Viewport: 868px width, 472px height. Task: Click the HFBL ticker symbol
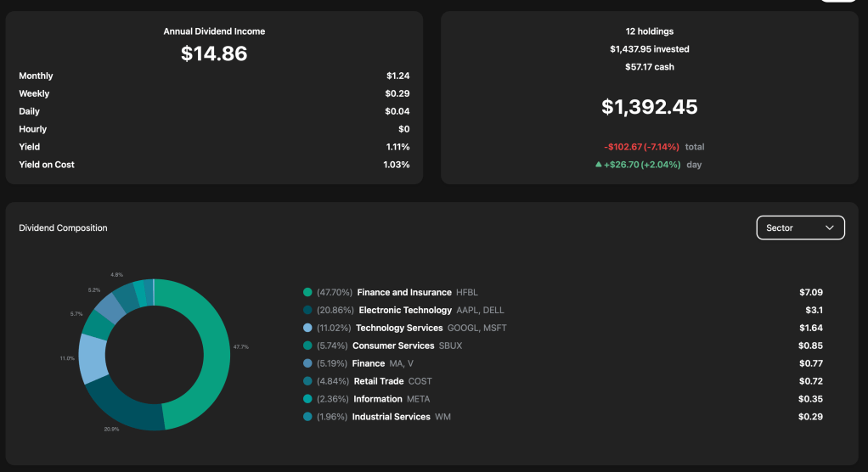point(467,292)
